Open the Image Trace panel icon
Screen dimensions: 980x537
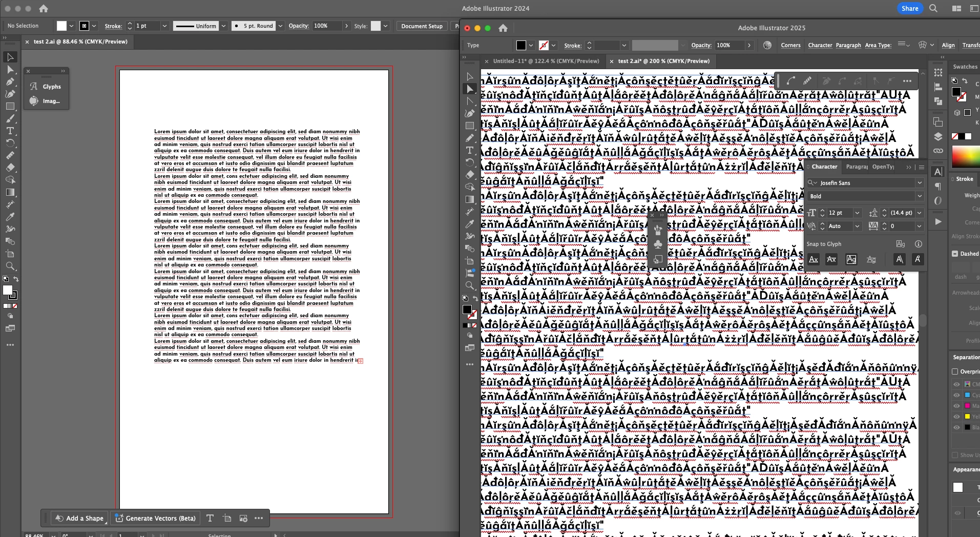(34, 101)
